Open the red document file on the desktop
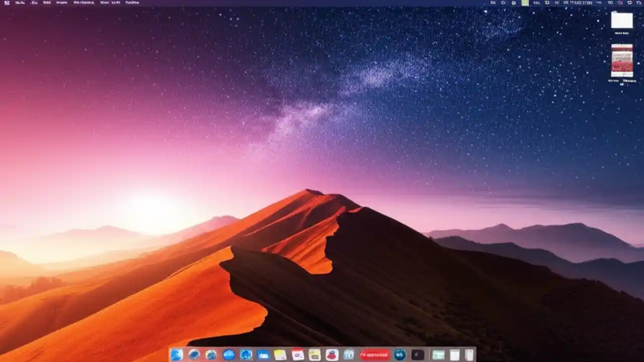The image size is (644, 362). point(622,60)
